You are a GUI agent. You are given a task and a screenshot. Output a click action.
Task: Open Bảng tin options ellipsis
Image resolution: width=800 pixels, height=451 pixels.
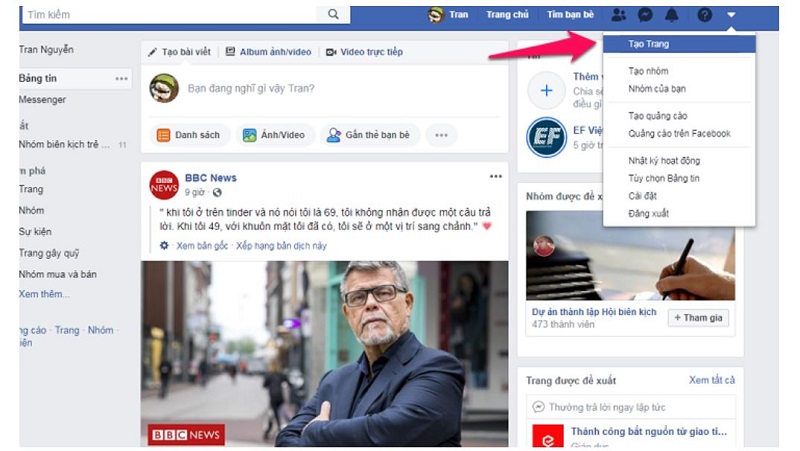click(x=121, y=79)
